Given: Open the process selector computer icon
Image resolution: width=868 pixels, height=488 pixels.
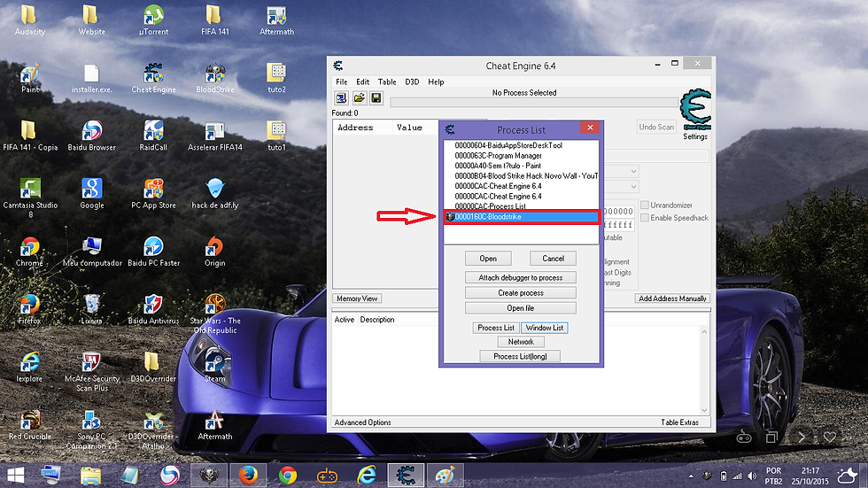Looking at the screenshot, I should pyautogui.click(x=341, y=98).
